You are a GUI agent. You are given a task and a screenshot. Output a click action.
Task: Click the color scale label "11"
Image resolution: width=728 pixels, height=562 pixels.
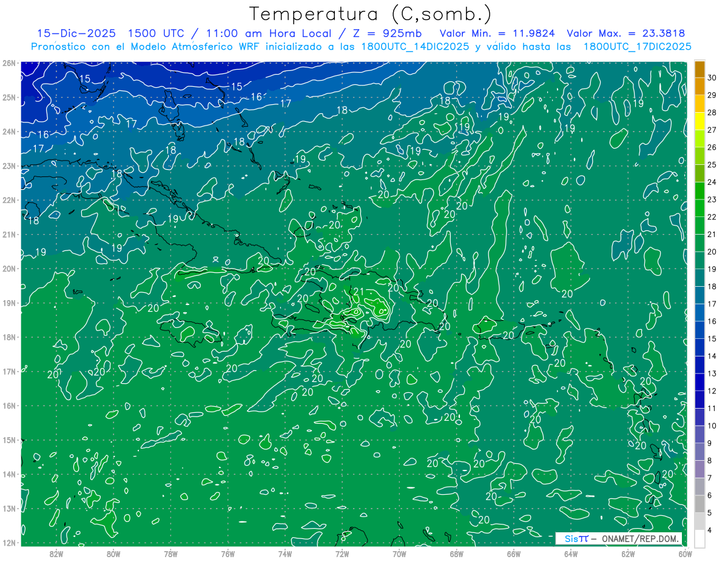pos(712,409)
